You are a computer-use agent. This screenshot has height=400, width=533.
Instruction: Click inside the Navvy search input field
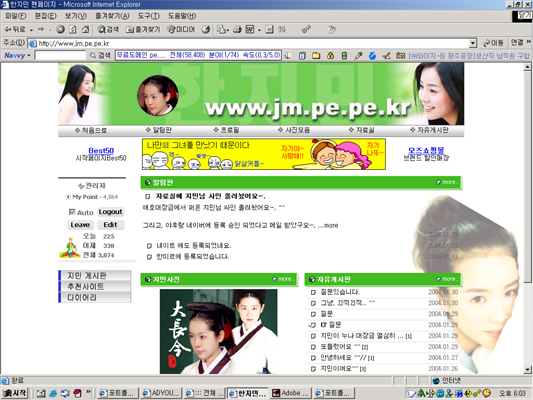pyautogui.click(x=60, y=55)
